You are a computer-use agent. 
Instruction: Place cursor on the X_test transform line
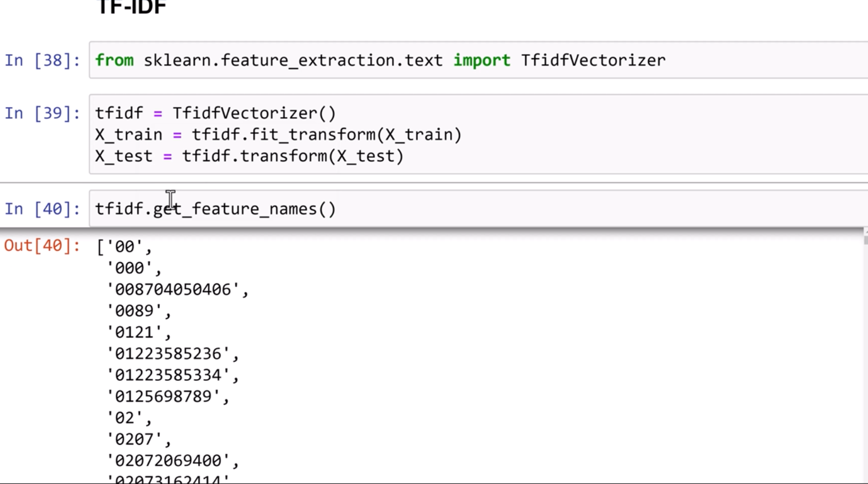[249, 156]
